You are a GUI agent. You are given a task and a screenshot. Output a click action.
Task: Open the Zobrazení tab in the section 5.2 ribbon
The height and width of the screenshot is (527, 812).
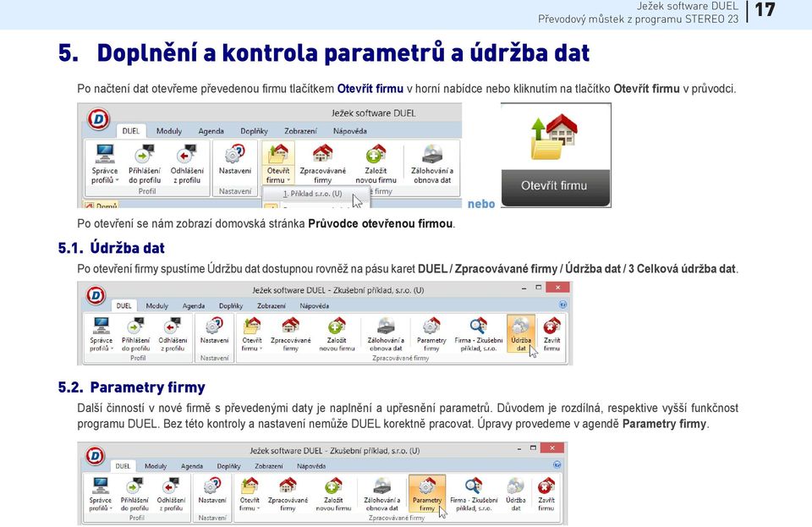pos(269,466)
